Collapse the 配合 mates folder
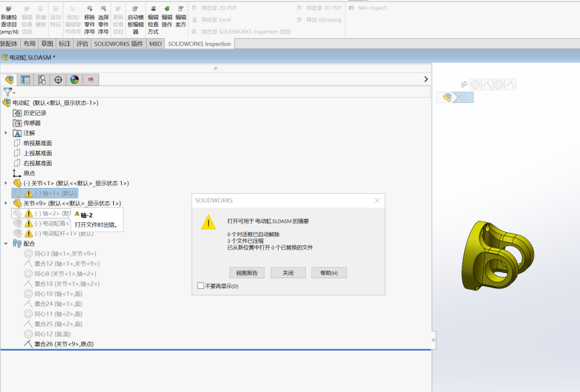The image size is (580, 392). point(5,243)
